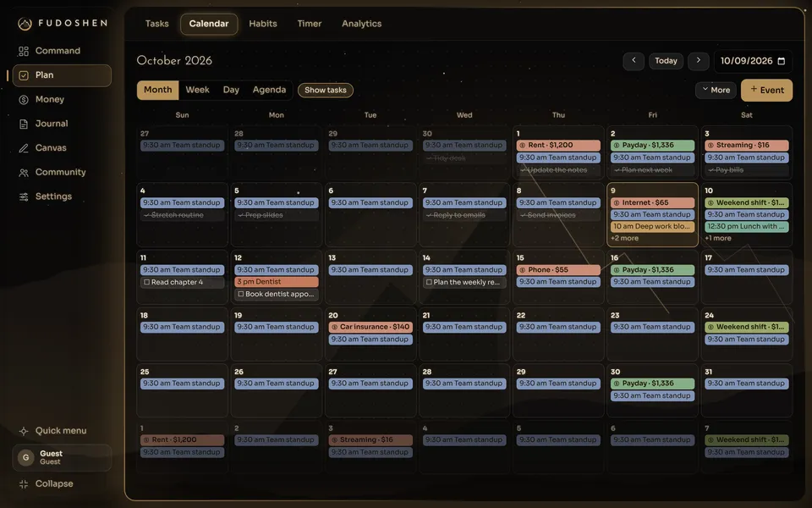This screenshot has width=812, height=508.
Task: Open Team standup on October 21
Action: click(464, 327)
